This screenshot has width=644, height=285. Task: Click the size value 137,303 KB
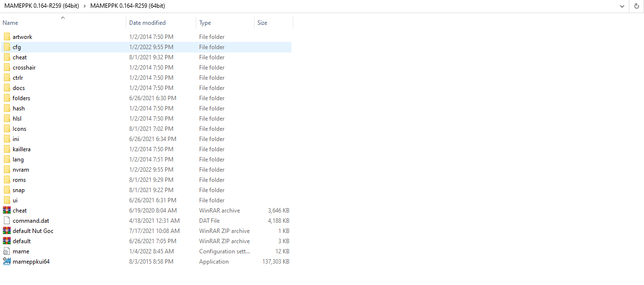tap(275, 262)
